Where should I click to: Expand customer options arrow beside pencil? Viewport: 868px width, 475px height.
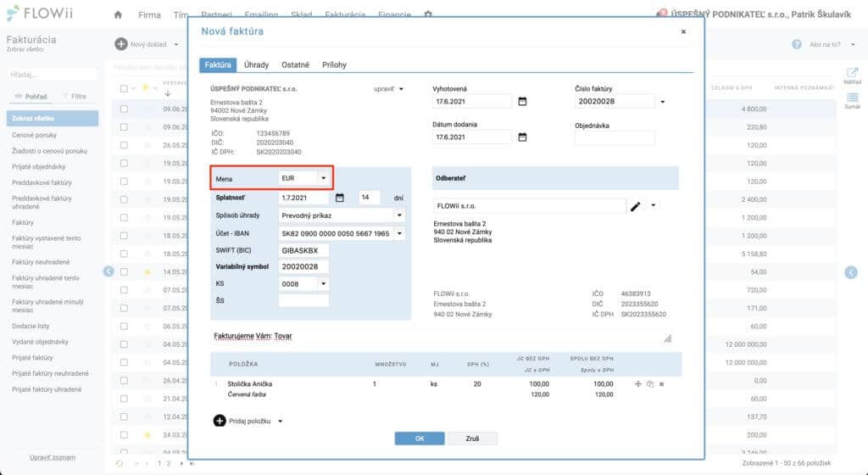click(654, 205)
